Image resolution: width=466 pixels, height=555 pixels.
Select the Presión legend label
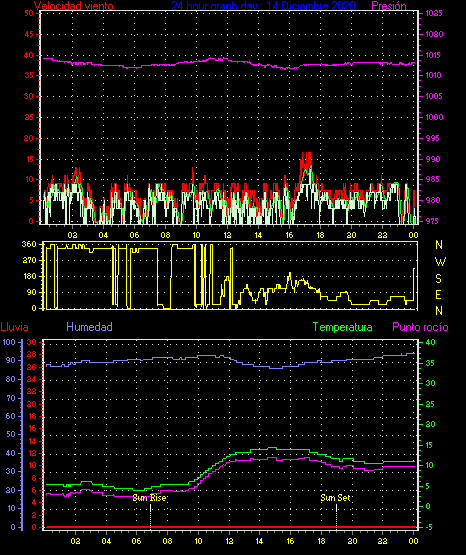pyautogui.click(x=389, y=6)
